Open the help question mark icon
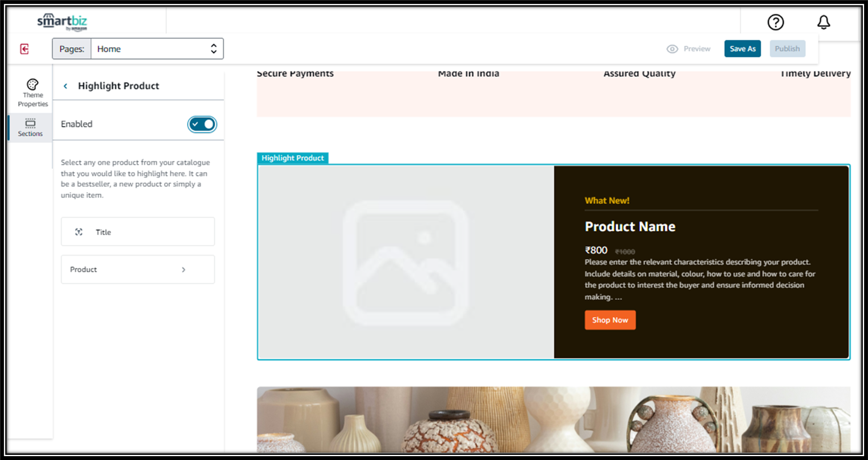 (775, 22)
